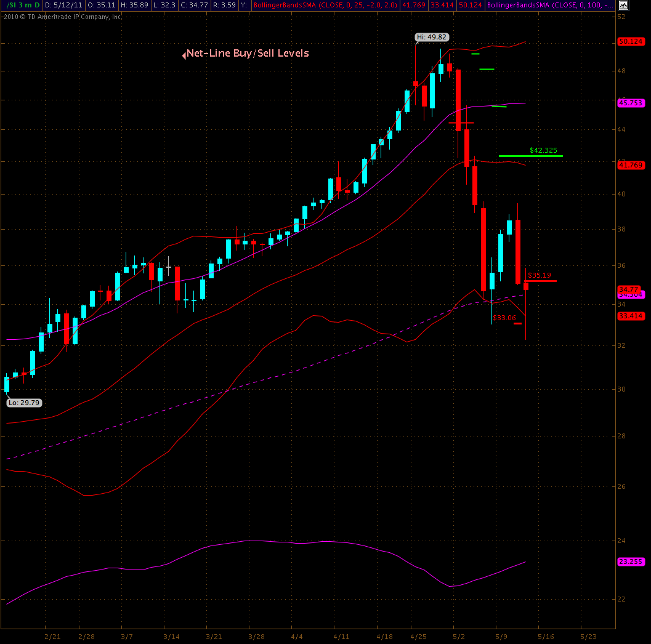The image size is (651, 644).
Task: Click the C: 34.77 close value
Action: pos(193,6)
